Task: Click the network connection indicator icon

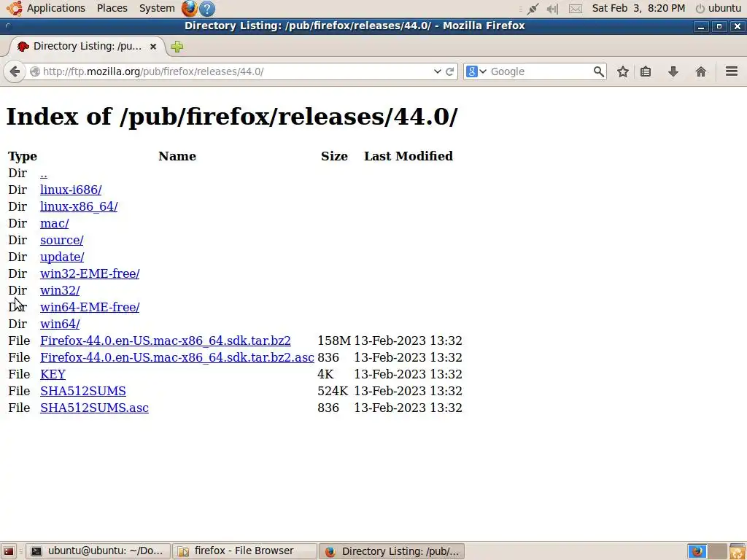Action: pos(533,9)
